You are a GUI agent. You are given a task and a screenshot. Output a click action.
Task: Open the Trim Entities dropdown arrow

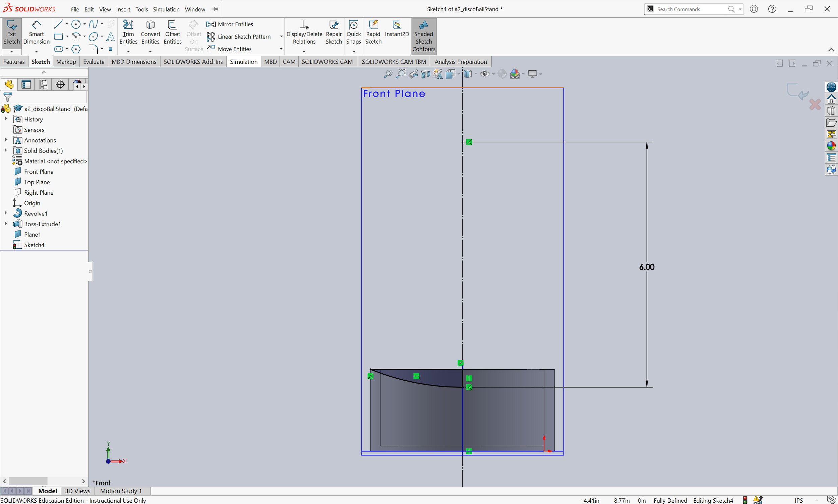tap(128, 52)
